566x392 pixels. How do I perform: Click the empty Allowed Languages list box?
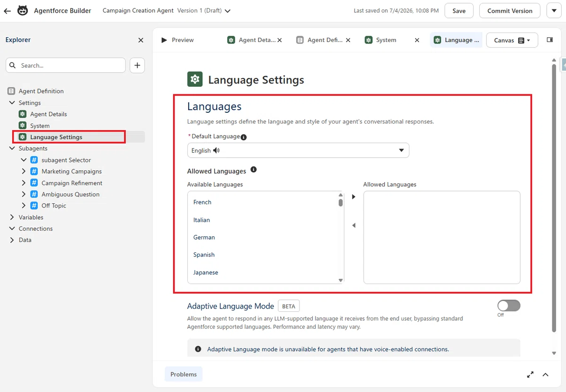point(442,237)
